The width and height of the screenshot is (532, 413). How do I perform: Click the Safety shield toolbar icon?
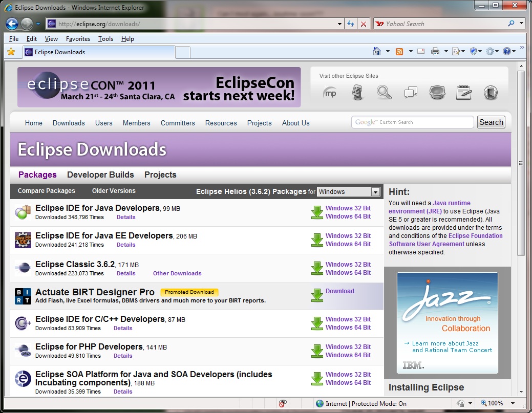pyautogui.click(x=473, y=51)
